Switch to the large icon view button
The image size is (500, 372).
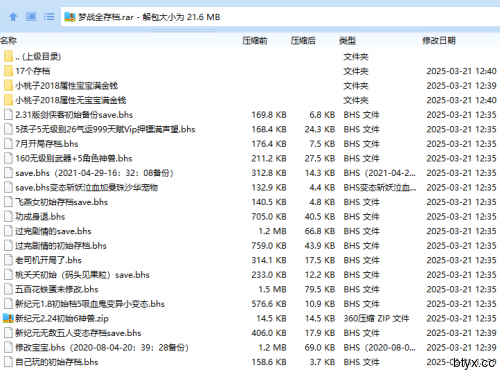point(31,17)
